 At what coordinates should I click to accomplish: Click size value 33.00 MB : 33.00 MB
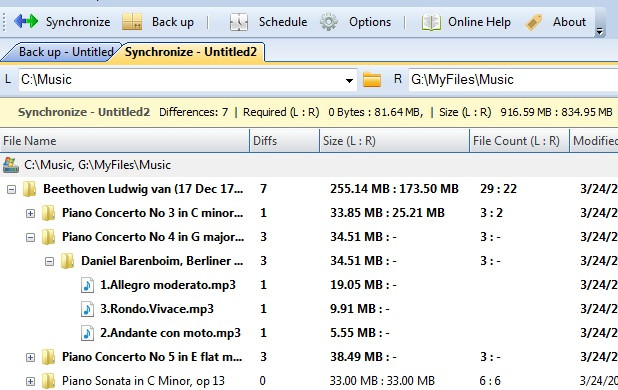click(x=382, y=381)
